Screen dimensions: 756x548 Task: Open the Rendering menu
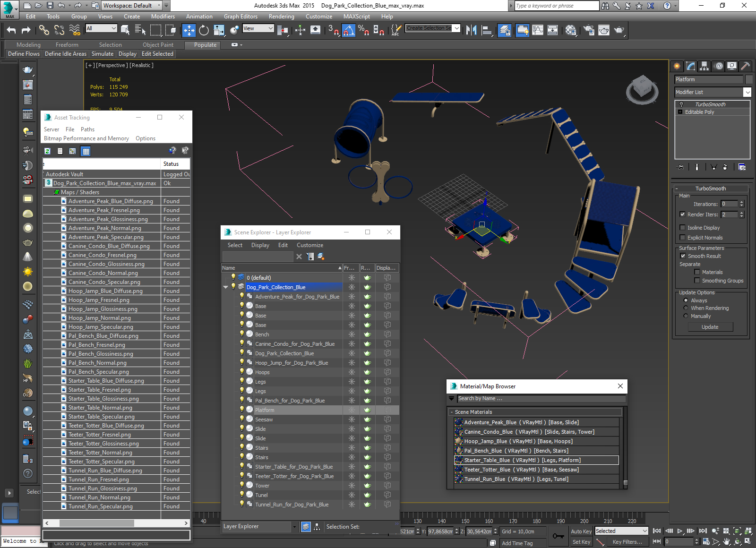[x=281, y=17]
